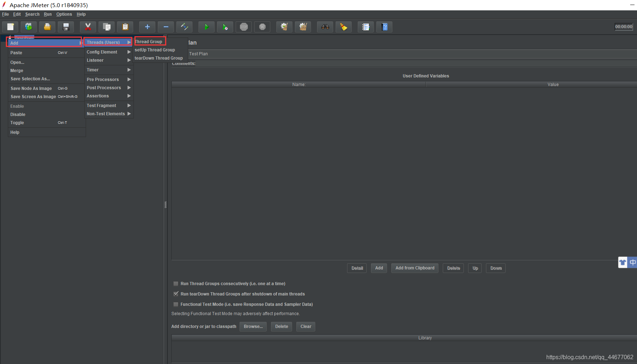Screen dimensions: 637x364
Task: Click the Add from Clipboard button
Action: (415, 268)
